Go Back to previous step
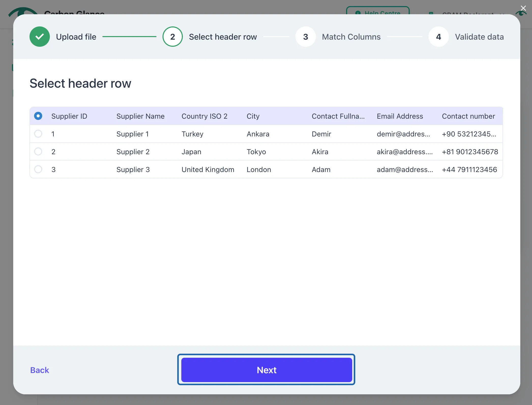 tap(39, 370)
